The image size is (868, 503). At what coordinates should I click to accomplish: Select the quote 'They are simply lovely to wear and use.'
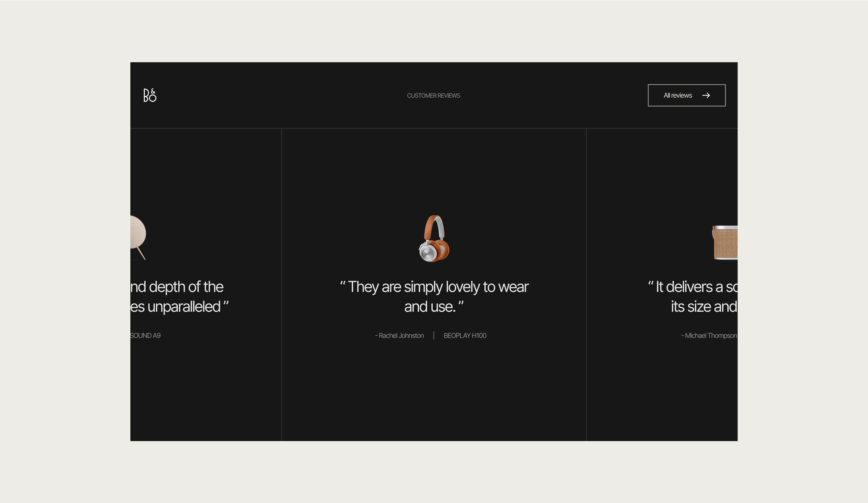(434, 296)
